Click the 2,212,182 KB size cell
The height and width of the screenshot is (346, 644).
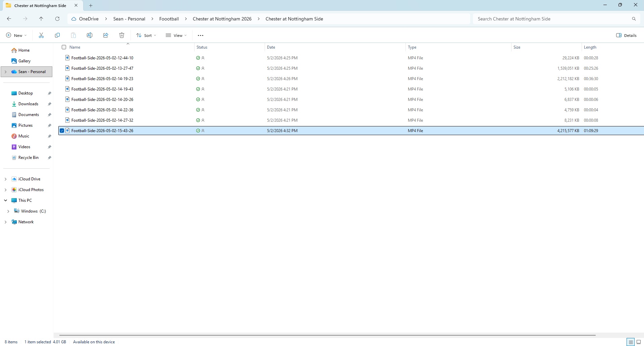568,79
